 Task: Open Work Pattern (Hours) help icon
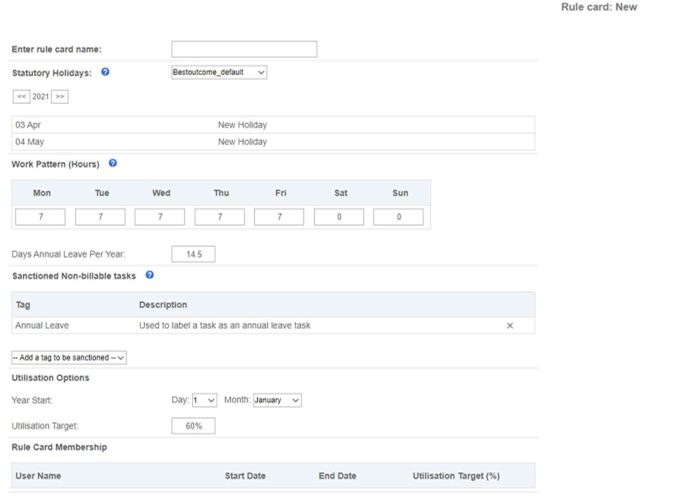coord(113,163)
